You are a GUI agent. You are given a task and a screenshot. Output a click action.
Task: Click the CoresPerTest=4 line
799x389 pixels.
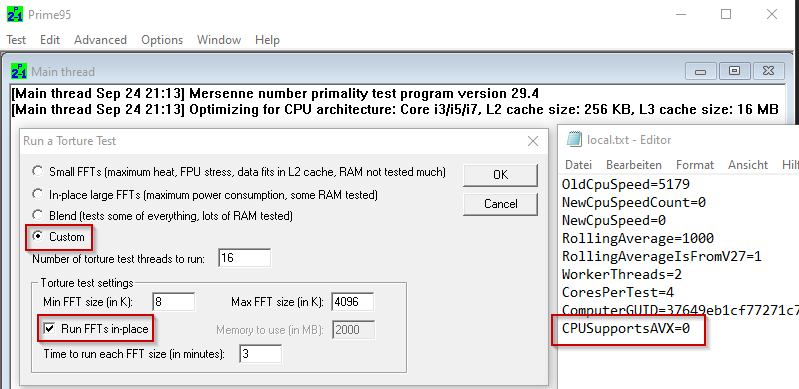pyautogui.click(x=618, y=293)
